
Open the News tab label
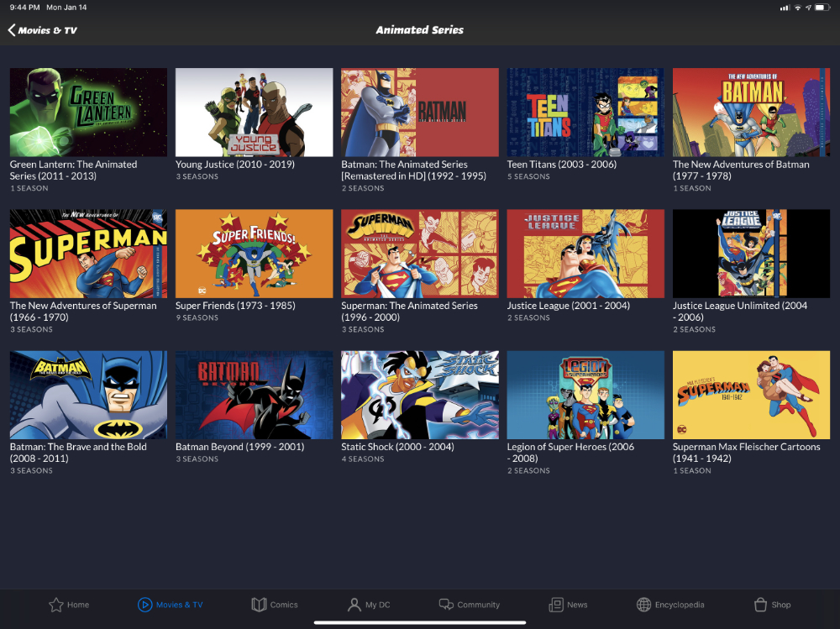click(x=577, y=605)
